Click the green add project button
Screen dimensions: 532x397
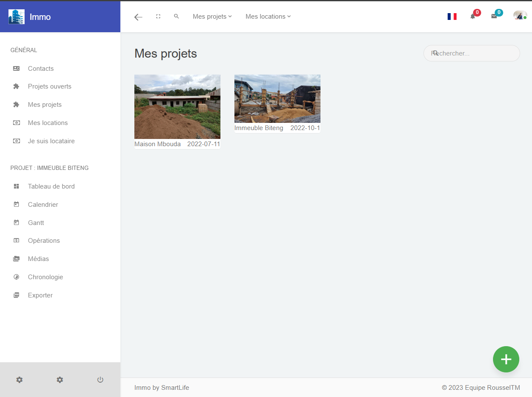click(506, 359)
